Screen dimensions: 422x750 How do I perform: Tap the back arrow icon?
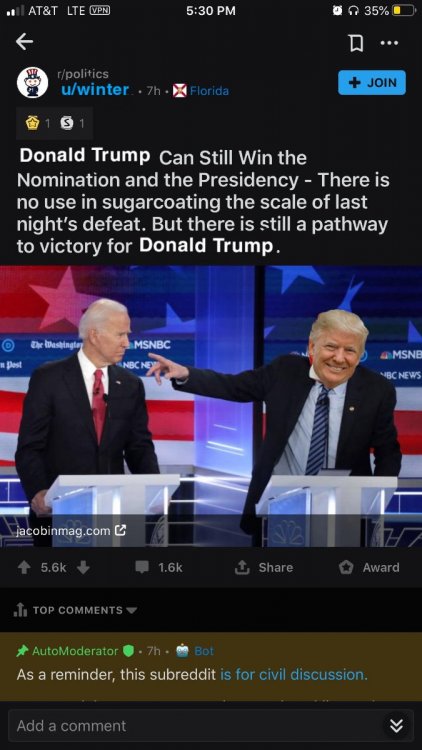[x=24, y=42]
